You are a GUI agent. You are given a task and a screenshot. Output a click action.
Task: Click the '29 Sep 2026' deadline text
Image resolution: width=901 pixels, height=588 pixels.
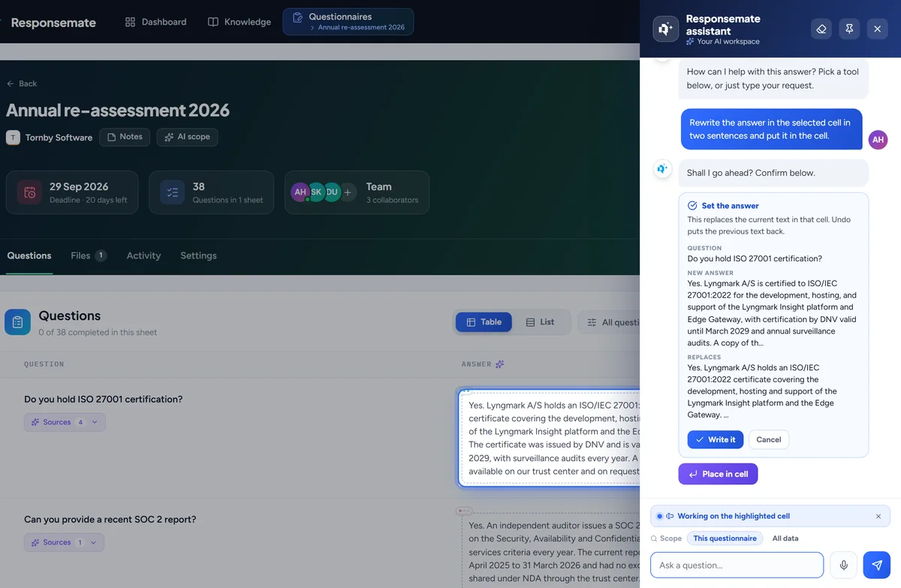(79, 186)
